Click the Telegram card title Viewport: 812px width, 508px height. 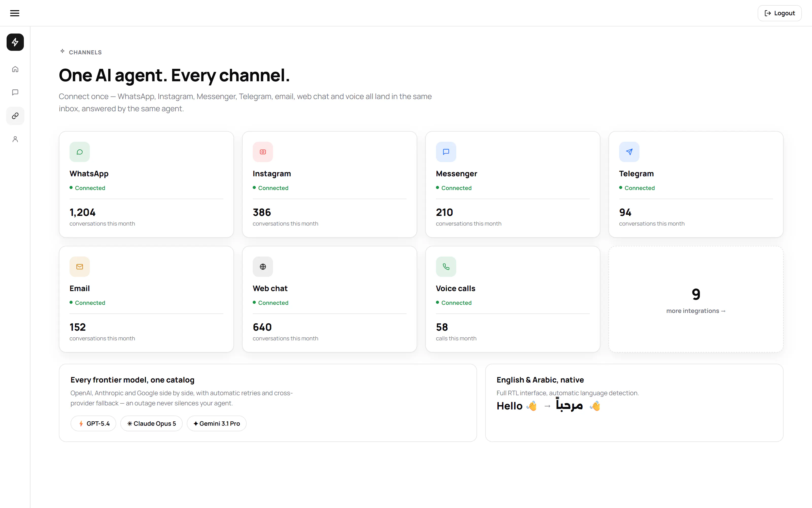point(636,174)
